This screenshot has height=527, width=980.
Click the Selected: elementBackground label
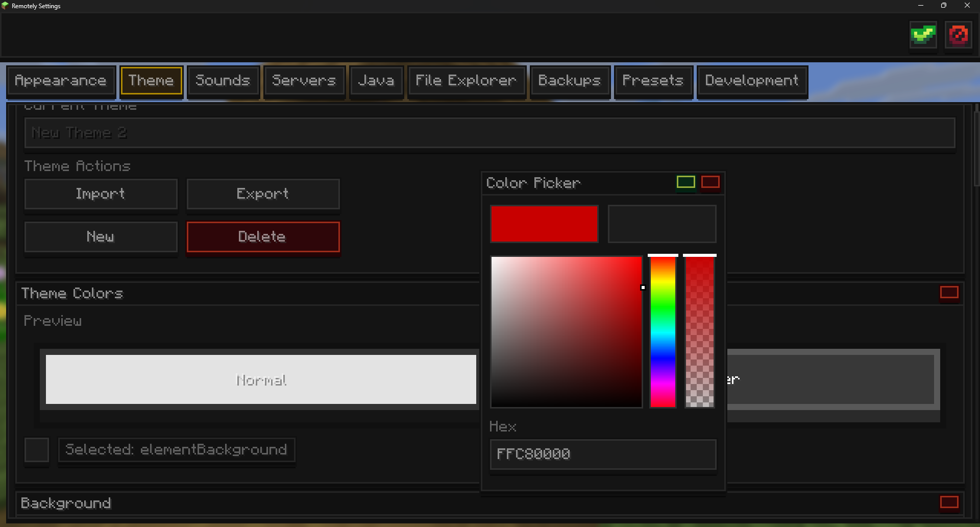177,450
